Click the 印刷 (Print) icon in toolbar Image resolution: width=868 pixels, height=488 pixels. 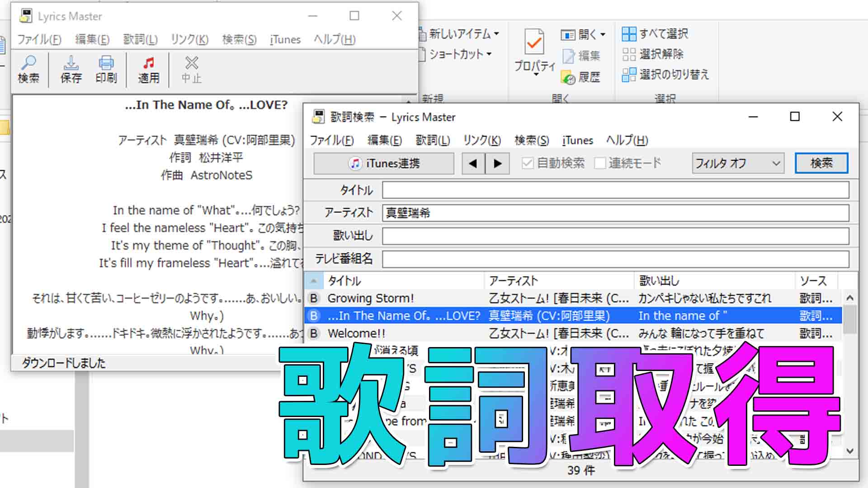pos(107,69)
